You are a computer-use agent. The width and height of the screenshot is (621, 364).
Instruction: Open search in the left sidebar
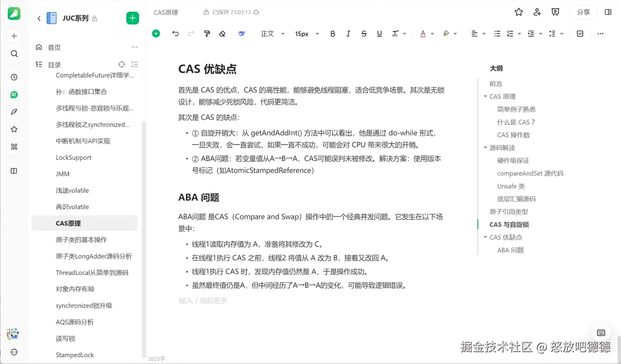pyautogui.click(x=14, y=54)
